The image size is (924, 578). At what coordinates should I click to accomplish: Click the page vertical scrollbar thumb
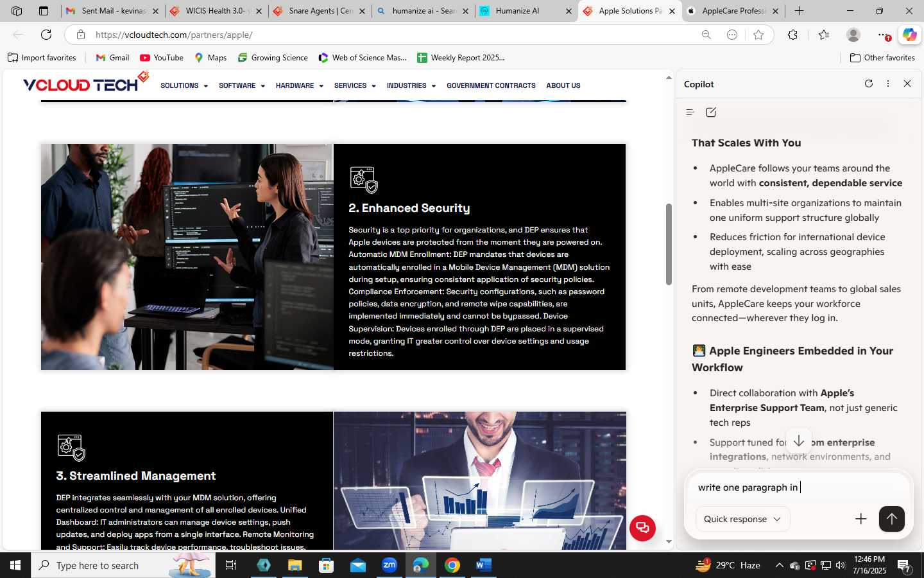point(669,244)
